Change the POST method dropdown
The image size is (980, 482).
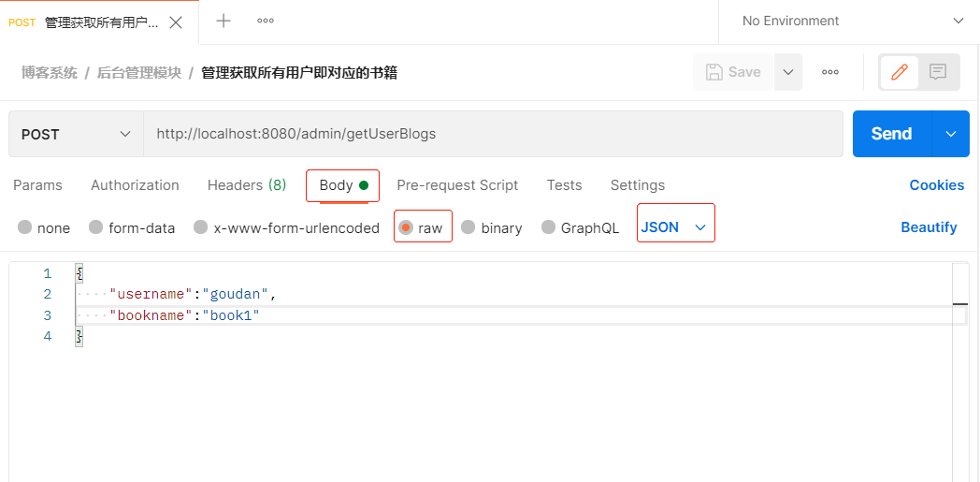[76, 134]
